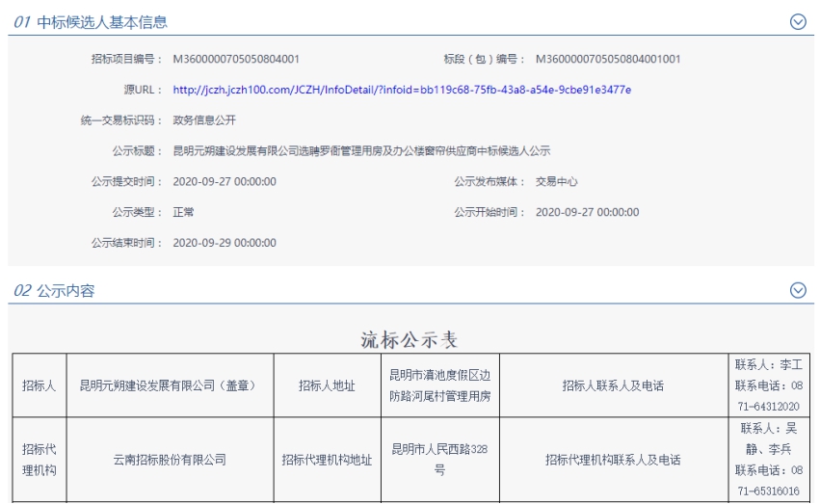Click the 01 中标候选人基本信息 section header

tap(92, 22)
